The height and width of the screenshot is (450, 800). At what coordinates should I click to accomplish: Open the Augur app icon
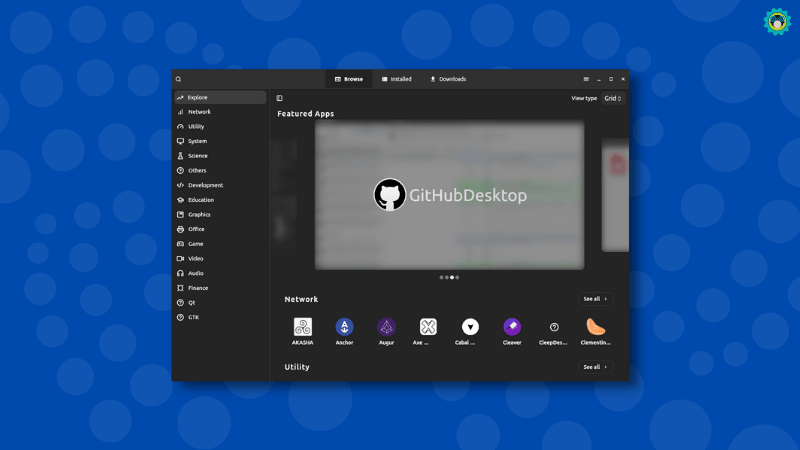[386, 327]
